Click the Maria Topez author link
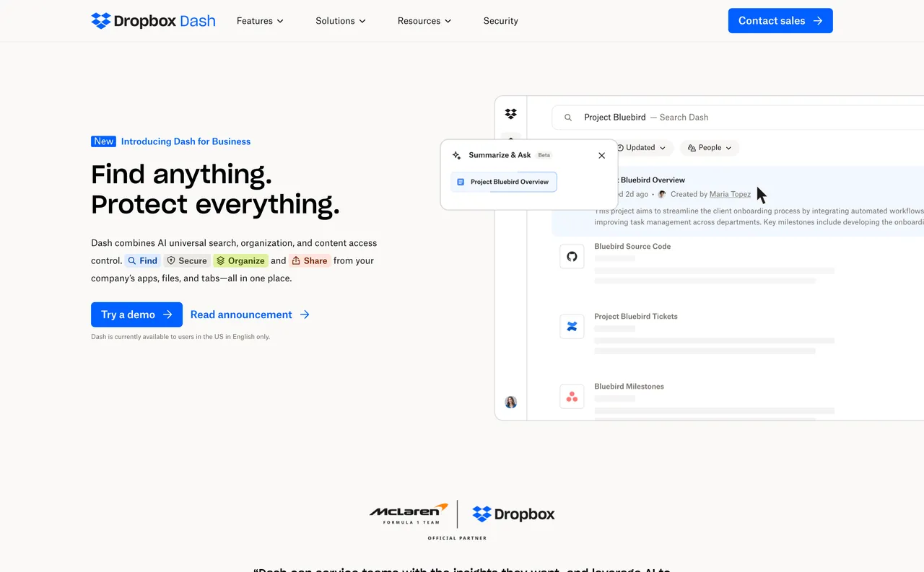Screen dimensions: 924x572 click(x=730, y=194)
